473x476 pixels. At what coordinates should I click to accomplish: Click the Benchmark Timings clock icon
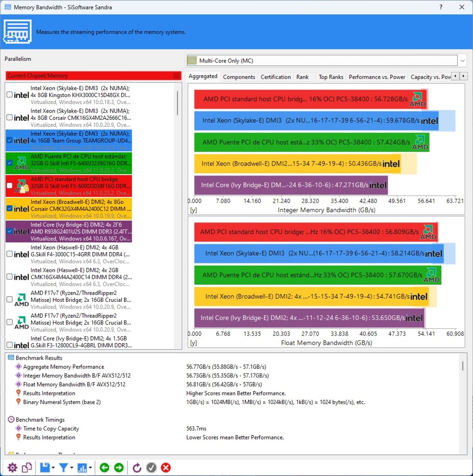tap(11, 419)
